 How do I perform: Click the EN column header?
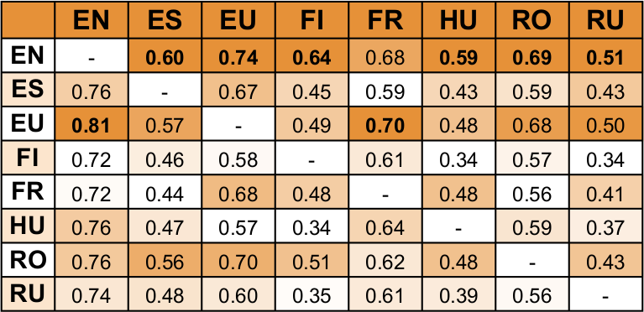point(92,20)
